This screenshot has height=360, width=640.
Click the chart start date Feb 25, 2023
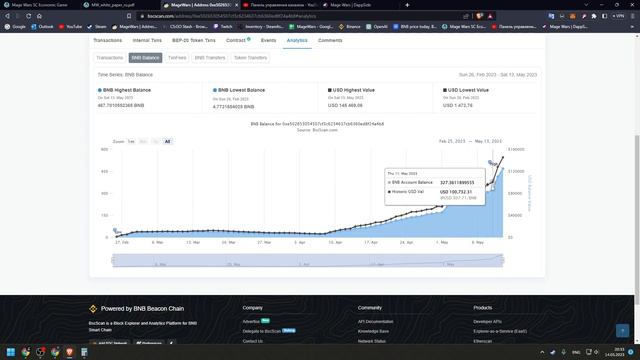[x=452, y=141]
